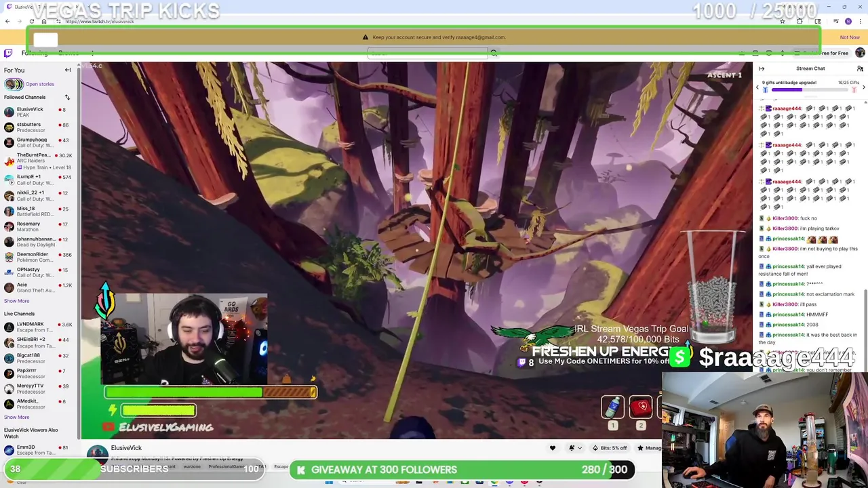Open the notification bell dropdown
Viewport: 868px width, 488px height.
pyautogui.click(x=574, y=448)
